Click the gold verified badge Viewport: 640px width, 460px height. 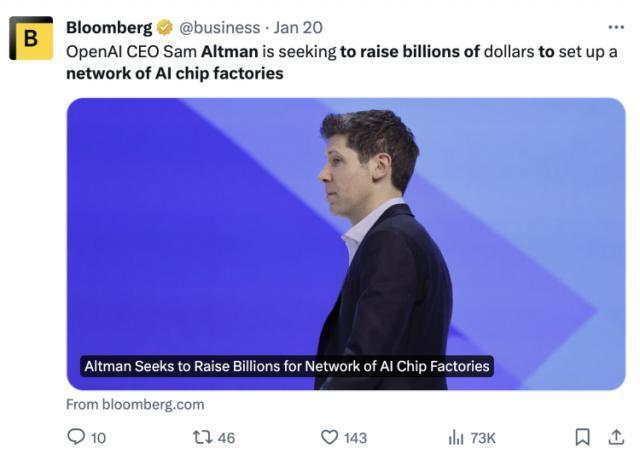[x=165, y=28]
